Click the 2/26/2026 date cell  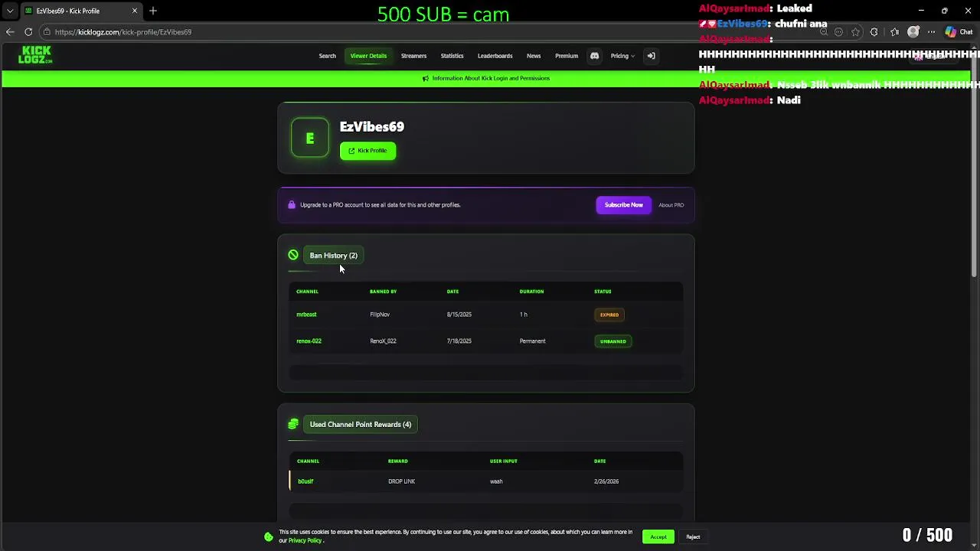(606, 481)
